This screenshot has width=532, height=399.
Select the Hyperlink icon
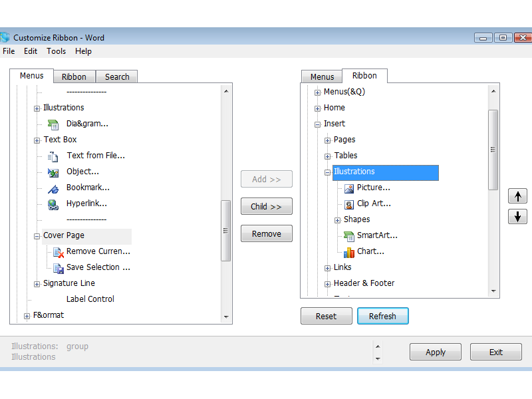coord(54,203)
